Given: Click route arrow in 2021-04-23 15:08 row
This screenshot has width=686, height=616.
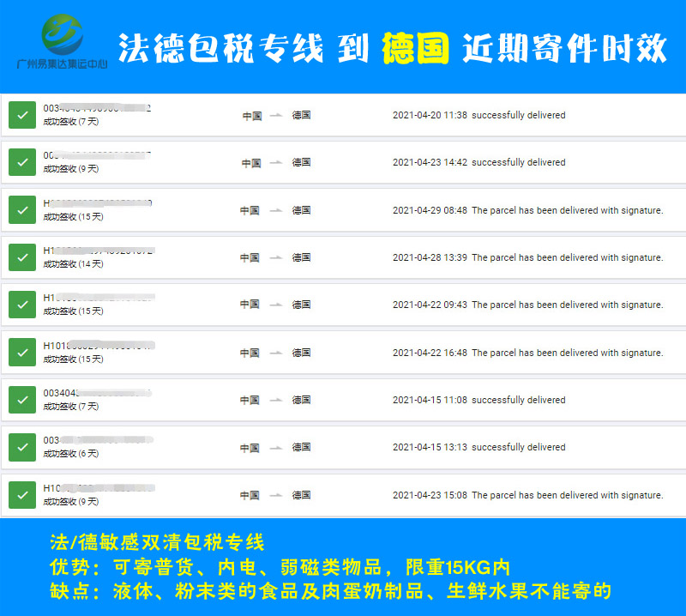Looking at the screenshot, I should (275, 495).
